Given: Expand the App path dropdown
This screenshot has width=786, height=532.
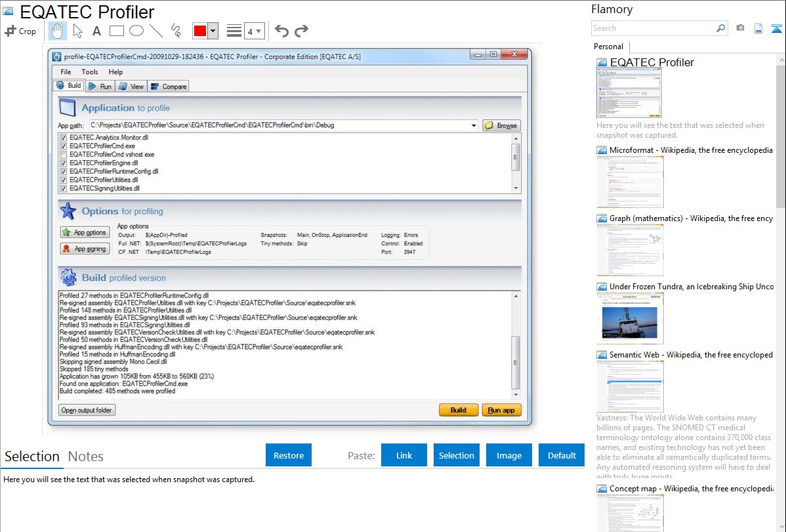Looking at the screenshot, I should (x=474, y=125).
